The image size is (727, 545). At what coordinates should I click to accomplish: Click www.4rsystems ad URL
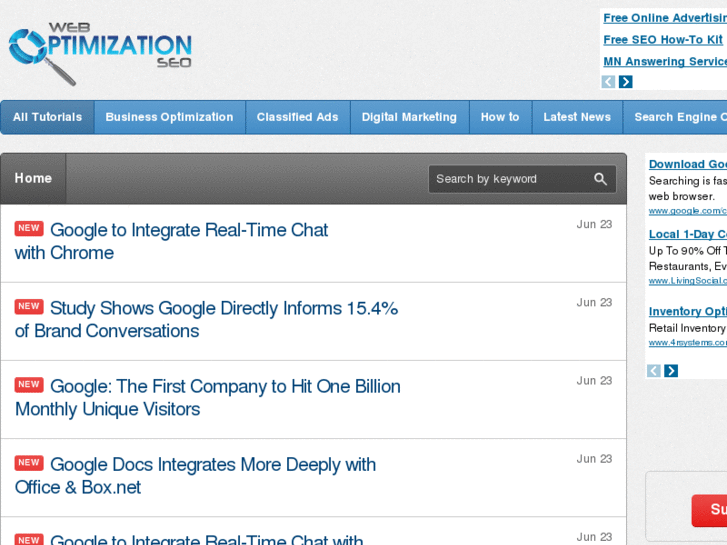[688, 343]
